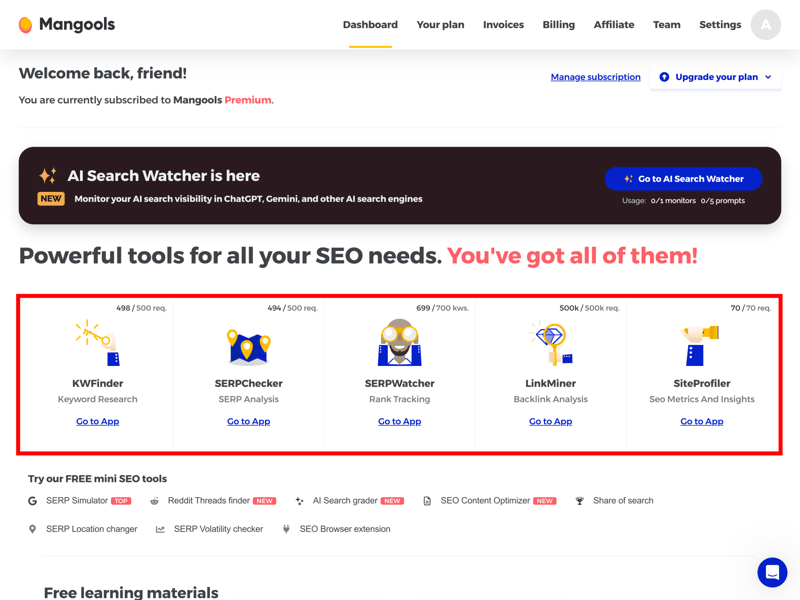Click the Mangools logo
800x600 pixels.
click(x=67, y=25)
